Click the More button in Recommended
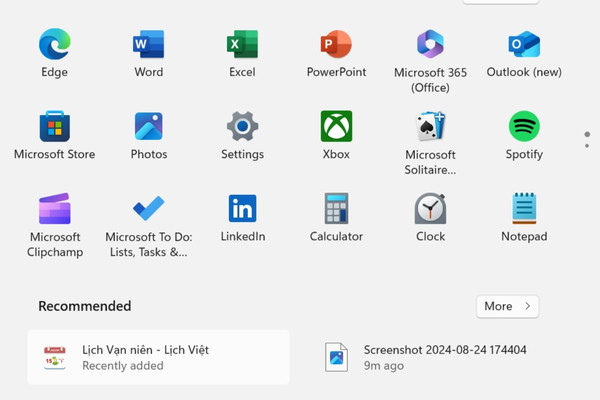 [x=507, y=306]
